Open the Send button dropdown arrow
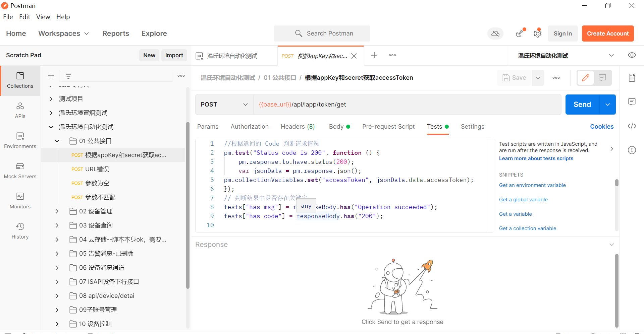Screen dimensions: 644x334 click(x=607, y=105)
